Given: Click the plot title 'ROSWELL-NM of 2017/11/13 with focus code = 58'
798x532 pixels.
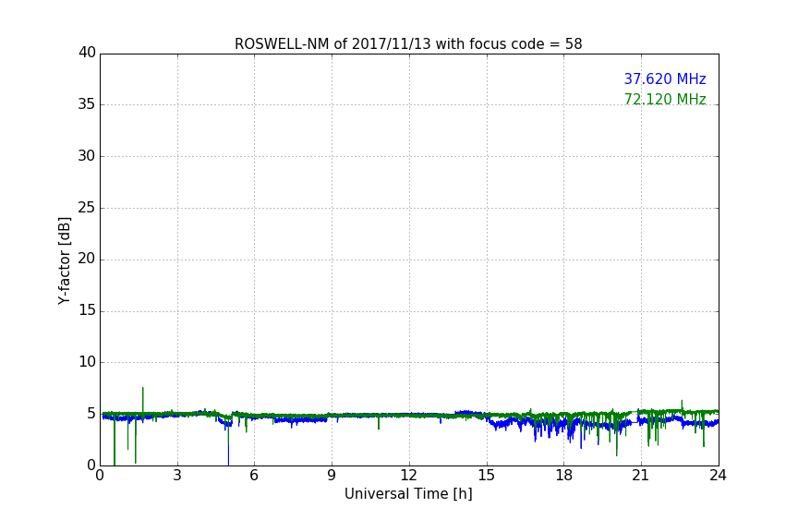Looking at the screenshot, I should click(x=408, y=43).
